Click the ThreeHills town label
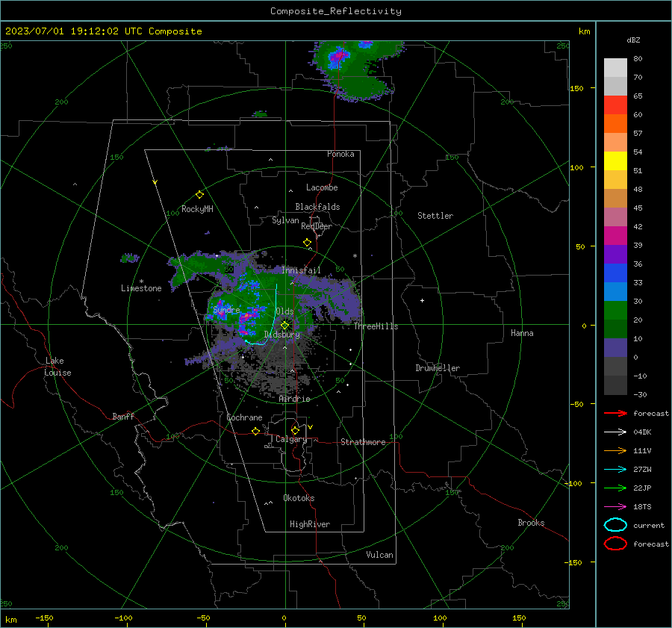The width and height of the screenshot is (672, 628). (x=376, y=326)
